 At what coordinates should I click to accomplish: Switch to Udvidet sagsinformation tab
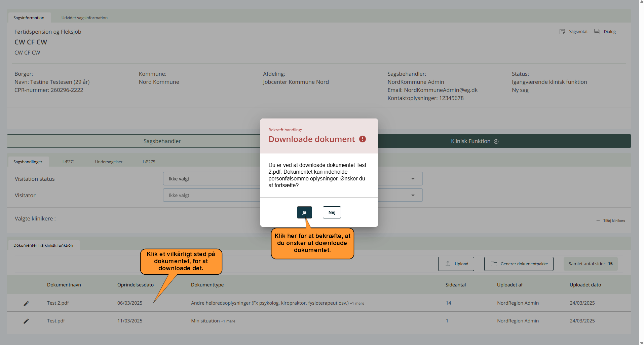pyautogui.click(x=84, y=18)
